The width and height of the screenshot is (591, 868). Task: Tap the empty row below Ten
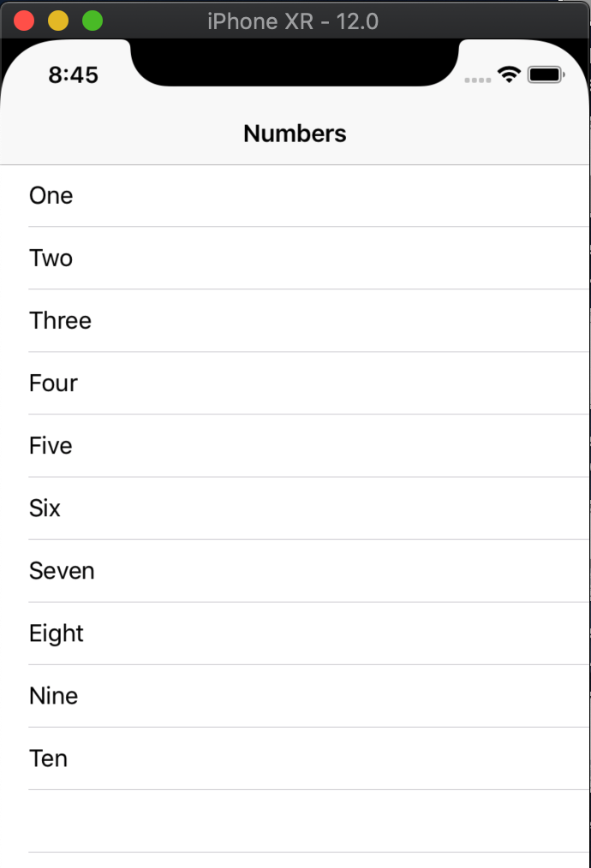point(295,821)
